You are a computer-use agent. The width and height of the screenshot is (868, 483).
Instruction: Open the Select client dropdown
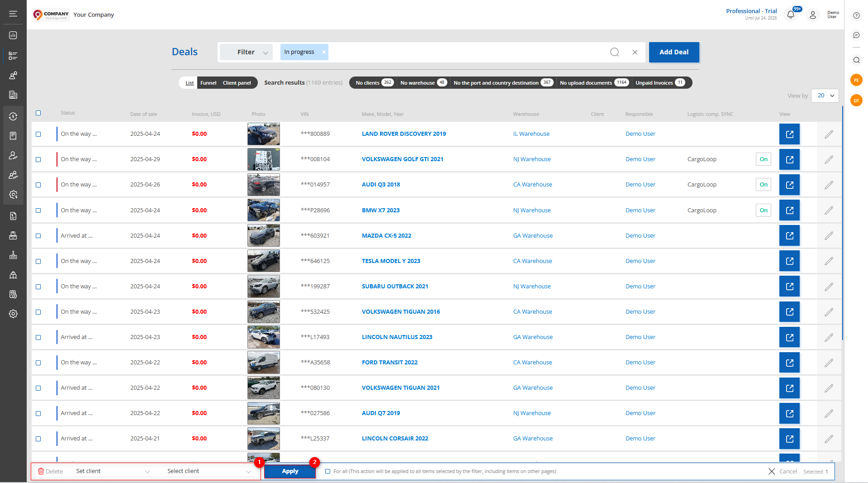point(209,471)
